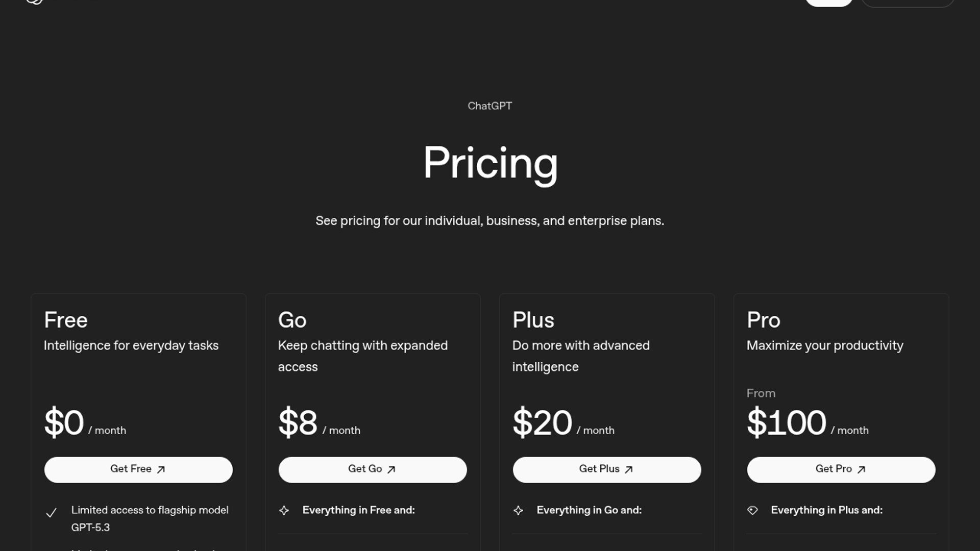Click the OpenAI logo in the header
The height and width of the screenshot is (551, 980).
34,2
